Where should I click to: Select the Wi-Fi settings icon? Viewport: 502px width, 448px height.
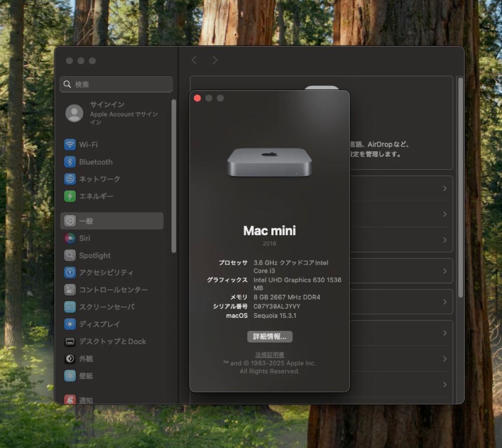70,145
